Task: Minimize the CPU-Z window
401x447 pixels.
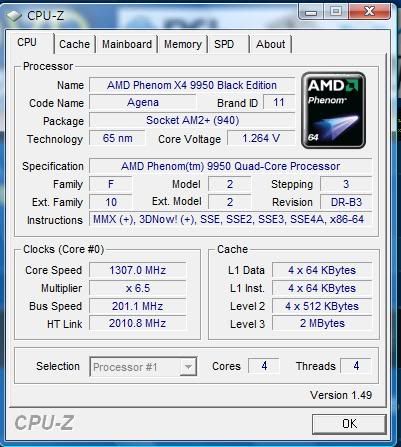Action: (x=311, y=12)
